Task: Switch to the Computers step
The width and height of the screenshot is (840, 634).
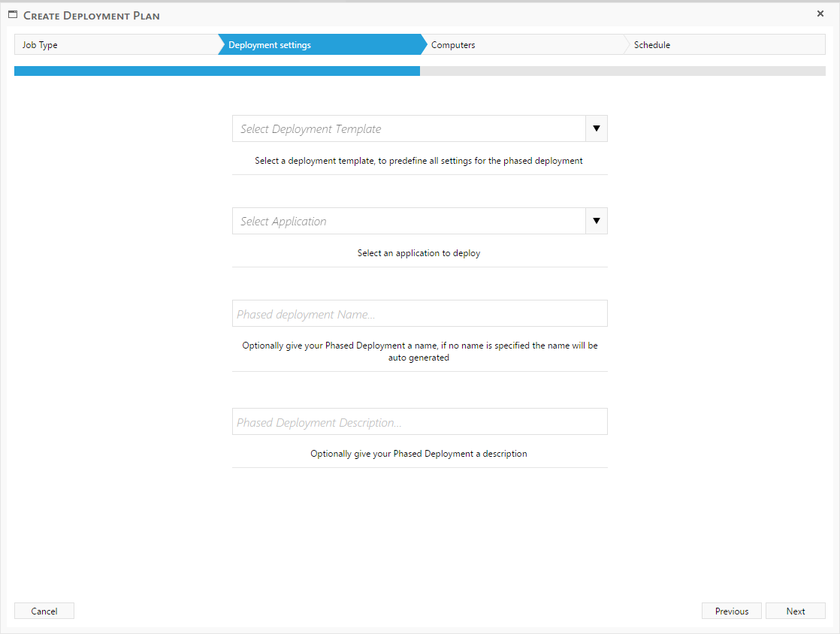Action: (x=522, y=45)
